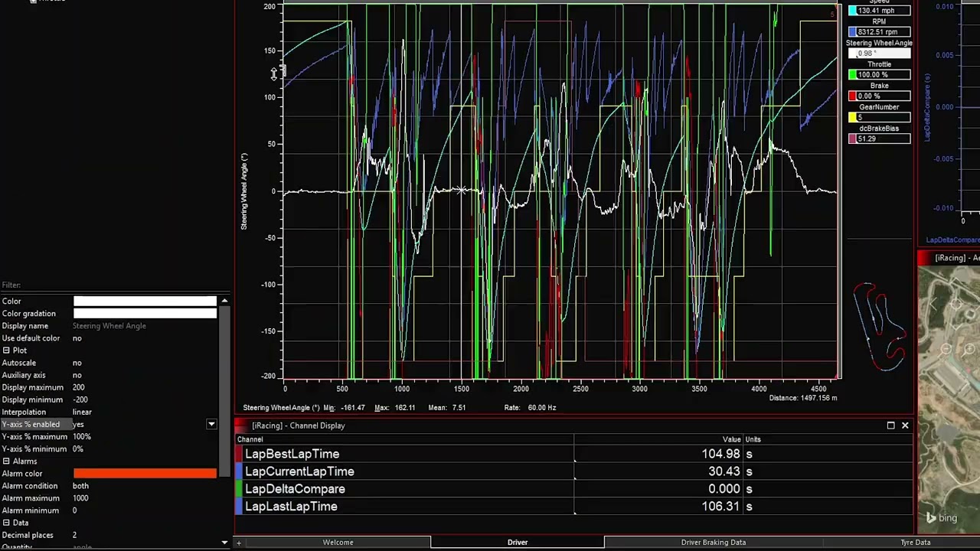Select the LapDeltaCompare channel row
Screen dimensions: 980x551
pos(574,489)
